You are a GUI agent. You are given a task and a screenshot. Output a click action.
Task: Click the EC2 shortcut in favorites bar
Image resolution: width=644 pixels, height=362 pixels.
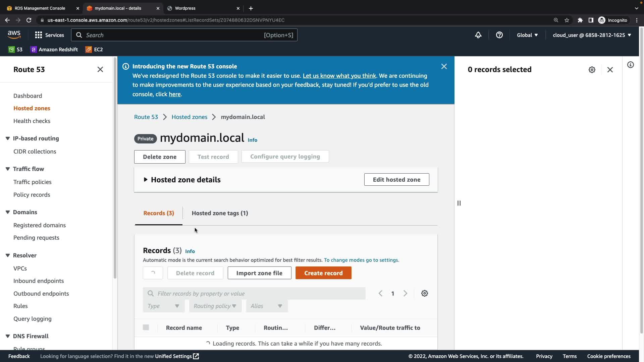[94, 50]
